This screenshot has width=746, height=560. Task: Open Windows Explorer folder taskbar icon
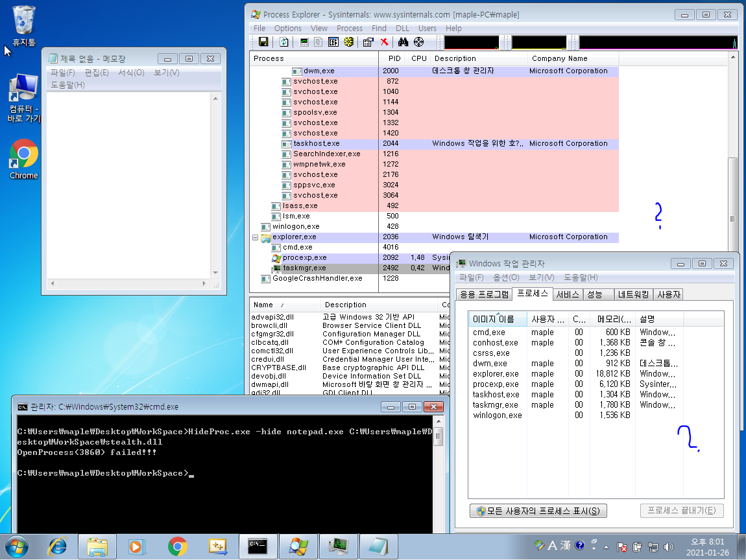click(97, 546)
